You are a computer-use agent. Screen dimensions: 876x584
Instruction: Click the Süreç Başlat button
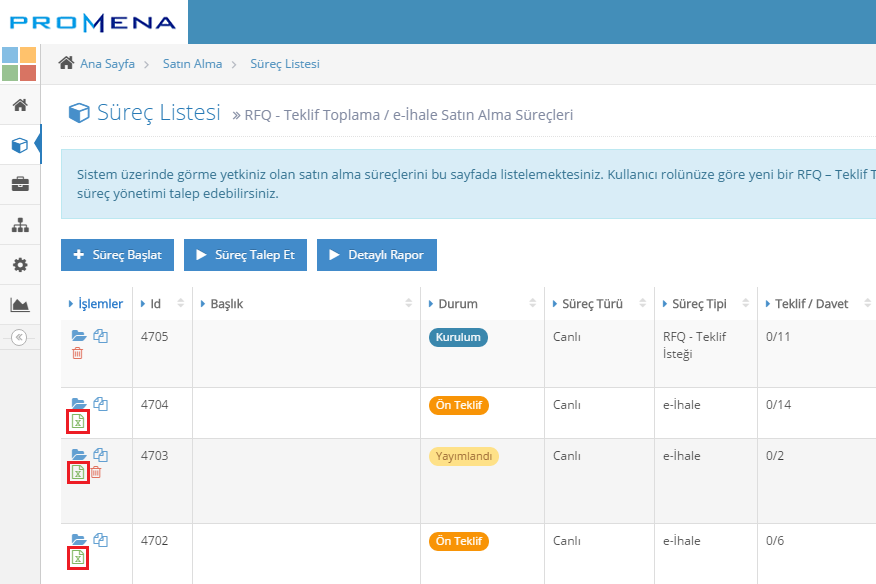pos(117,255)
